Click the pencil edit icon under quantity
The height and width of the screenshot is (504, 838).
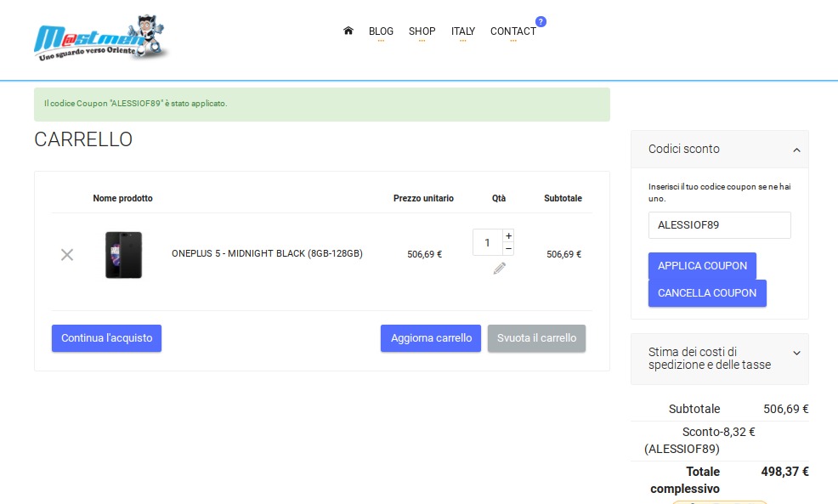click(x=499, y=269)
